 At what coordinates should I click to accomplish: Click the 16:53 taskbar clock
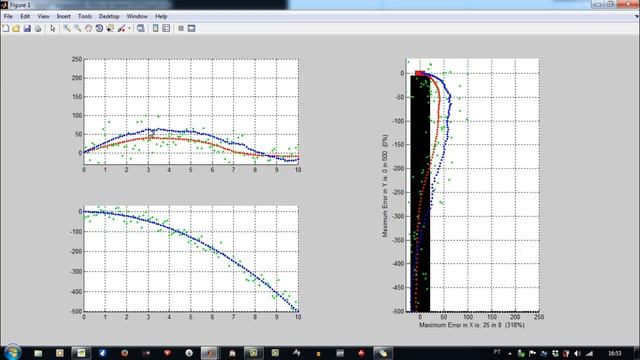click(x=614, y=353)
